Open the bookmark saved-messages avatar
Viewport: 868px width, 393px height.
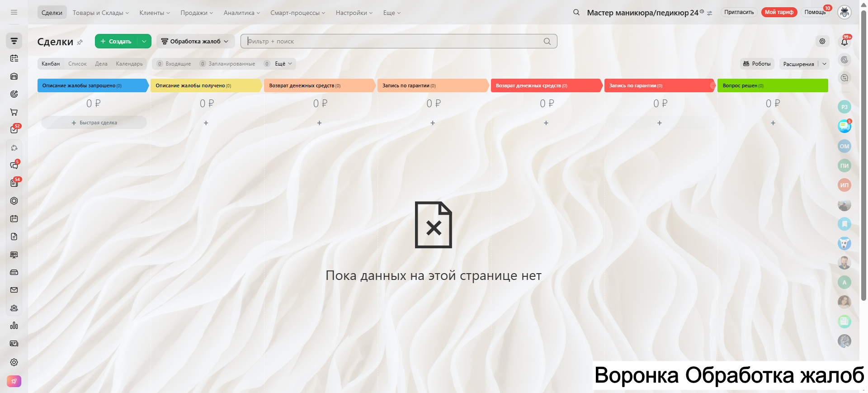[x=844, y=224]
